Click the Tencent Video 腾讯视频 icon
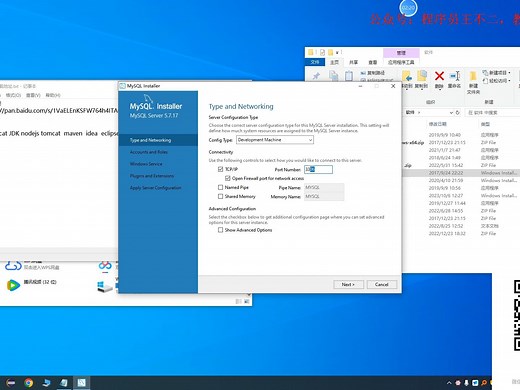Image resolution: width=520 pixels, height=390 pixels. pyautogui.click(x=13, y=285)
